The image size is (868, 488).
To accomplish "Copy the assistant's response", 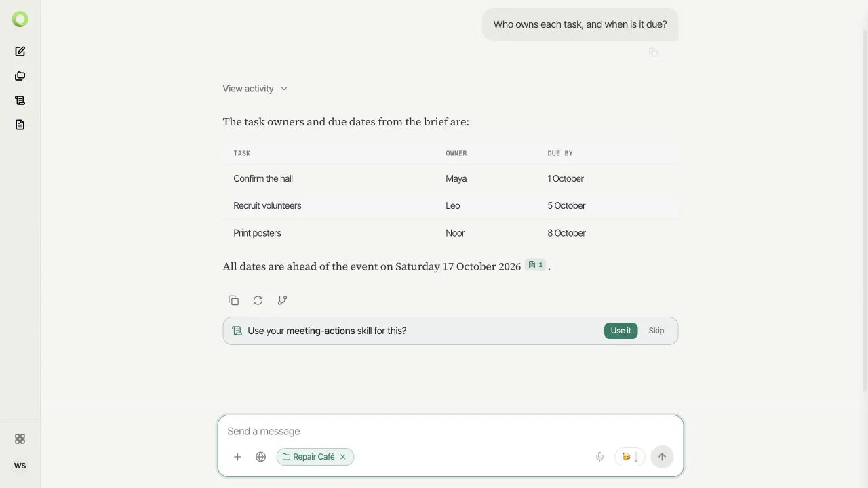I will [233, 300].
